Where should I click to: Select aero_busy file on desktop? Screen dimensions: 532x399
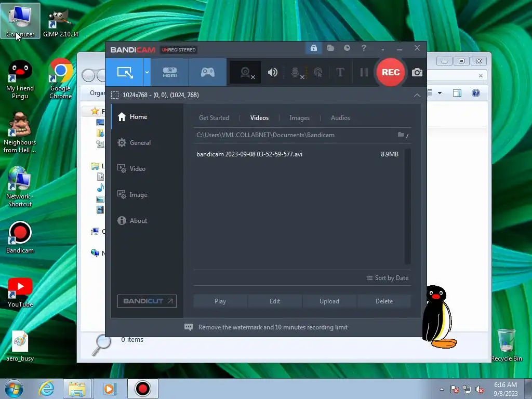pyautogui.click(x=20, y=346)
